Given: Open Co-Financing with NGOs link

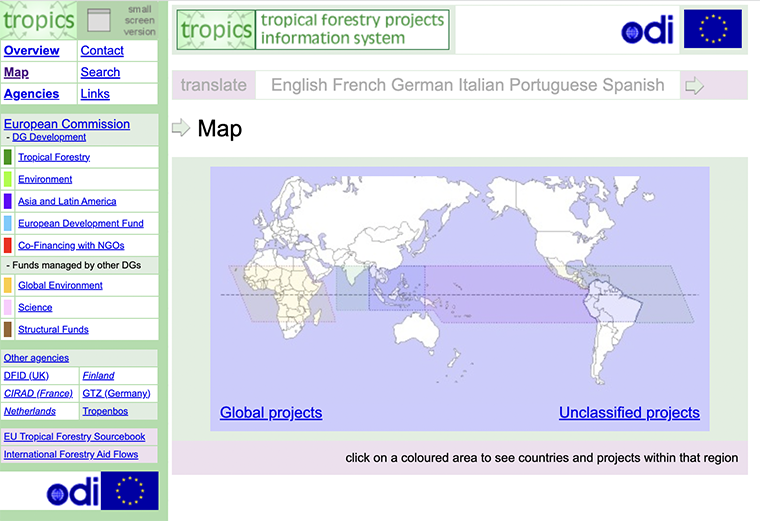Looking at the screenshot, I should point(71,245).
